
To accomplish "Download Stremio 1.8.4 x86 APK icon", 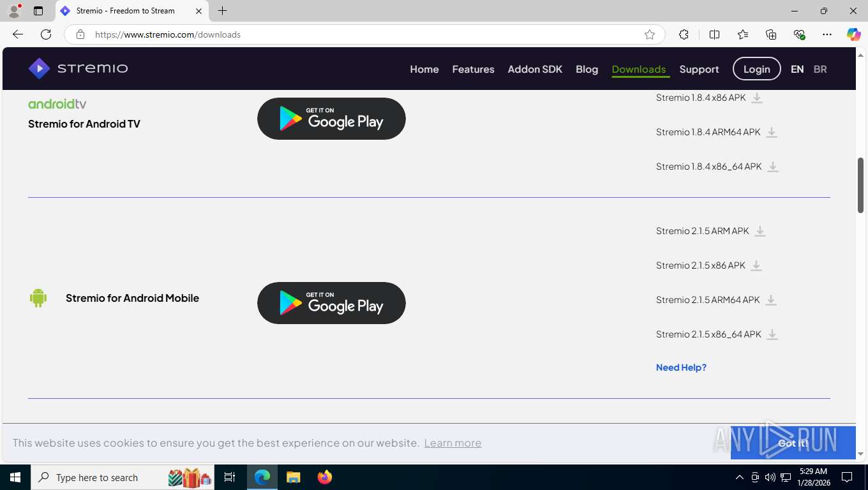I will tap(757, 98).
